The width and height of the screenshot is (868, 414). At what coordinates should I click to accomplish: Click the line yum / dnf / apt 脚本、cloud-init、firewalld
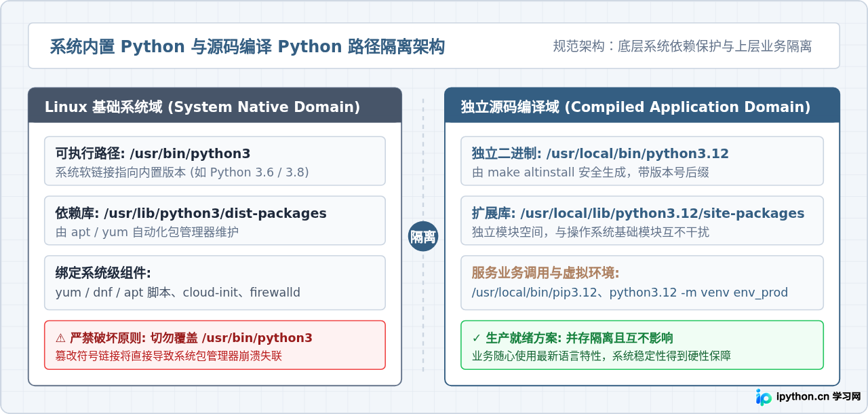pos(178,293)
